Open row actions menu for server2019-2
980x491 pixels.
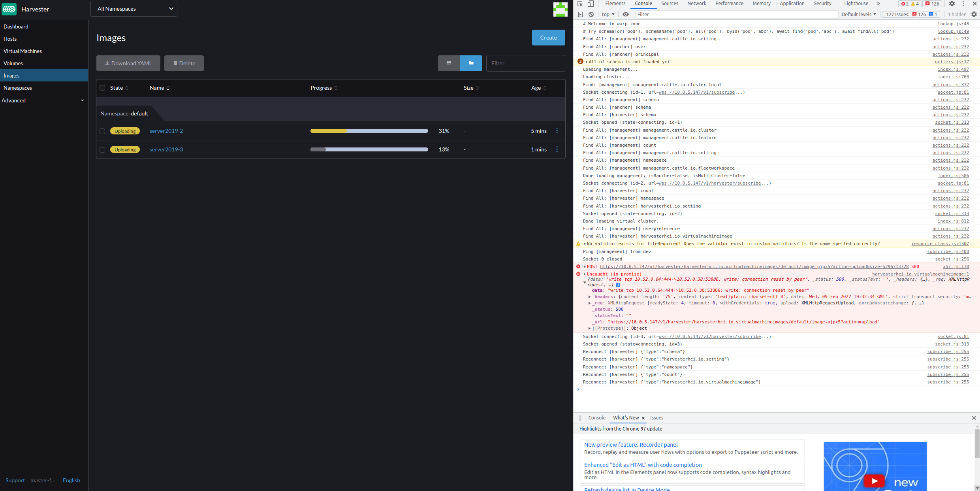click(x=557, y=131)
